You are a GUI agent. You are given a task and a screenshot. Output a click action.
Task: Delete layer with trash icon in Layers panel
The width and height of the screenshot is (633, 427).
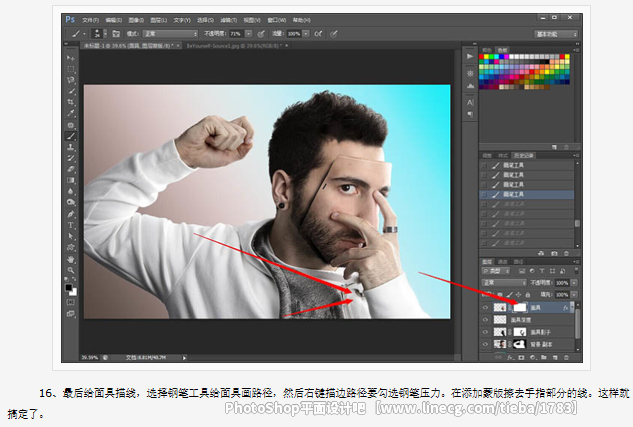[x=566, y=358]
